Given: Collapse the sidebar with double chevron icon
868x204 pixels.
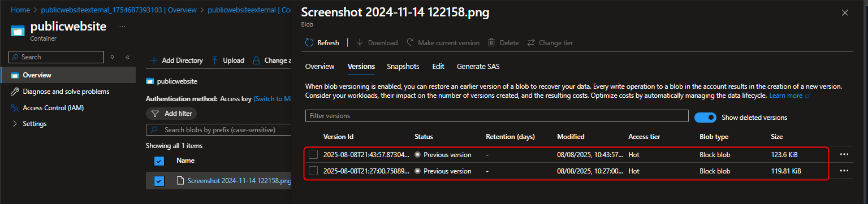Looking at the screenshot, I should (127, 57).
